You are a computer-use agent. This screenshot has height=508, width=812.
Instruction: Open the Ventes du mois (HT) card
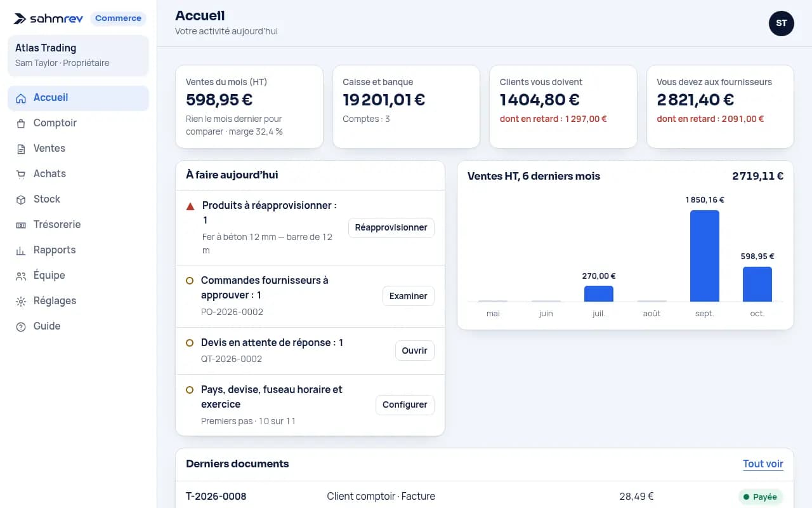(249, 107)
